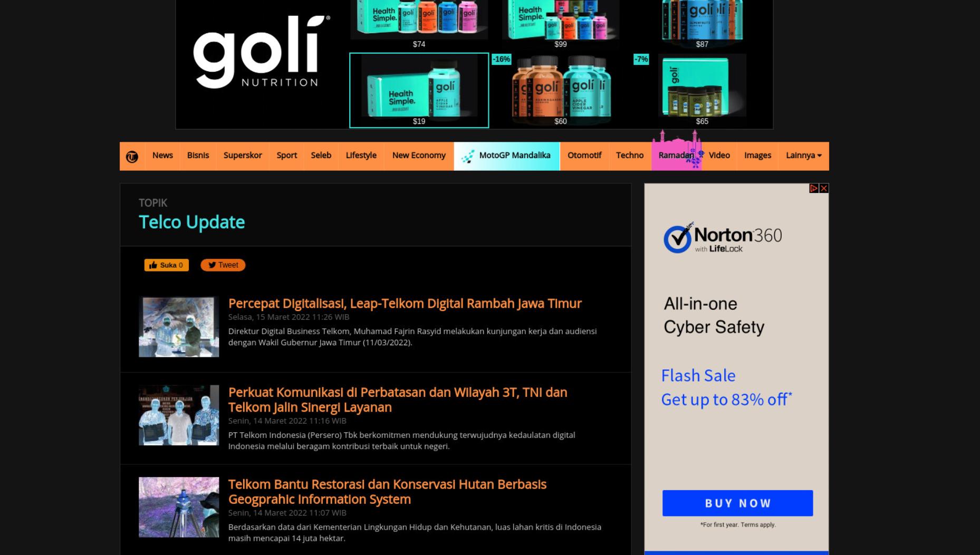
Task: Open article Percepat Digitalisasi Leap-Telkom headline
Action: tap(405, 304)
